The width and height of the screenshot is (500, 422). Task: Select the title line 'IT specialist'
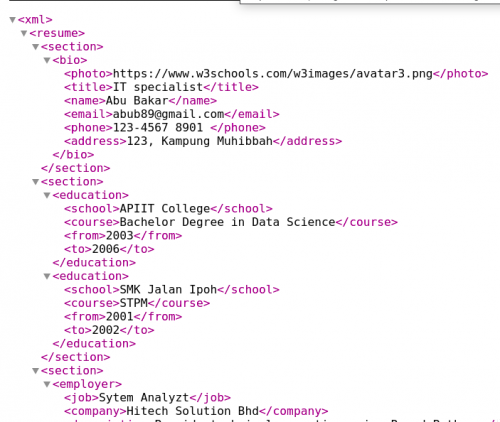tap(161, 87)
